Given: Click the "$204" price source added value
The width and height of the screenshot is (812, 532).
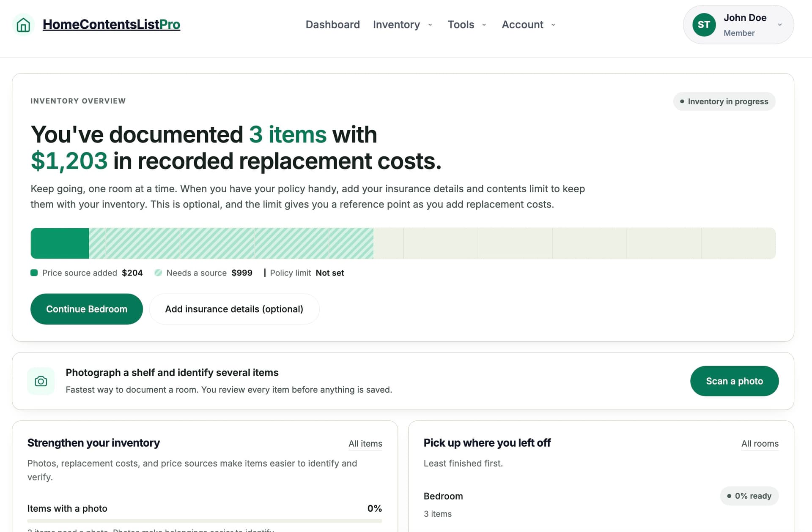Looking at the screenshot, I should pyautogui.click(x=132, y=273).
